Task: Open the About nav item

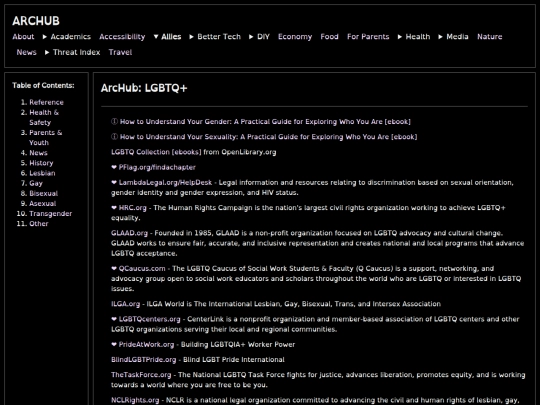Action: 23,37
